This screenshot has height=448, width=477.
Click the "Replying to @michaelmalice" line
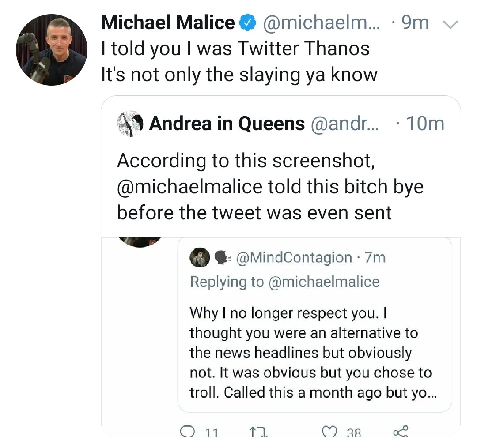284,282
